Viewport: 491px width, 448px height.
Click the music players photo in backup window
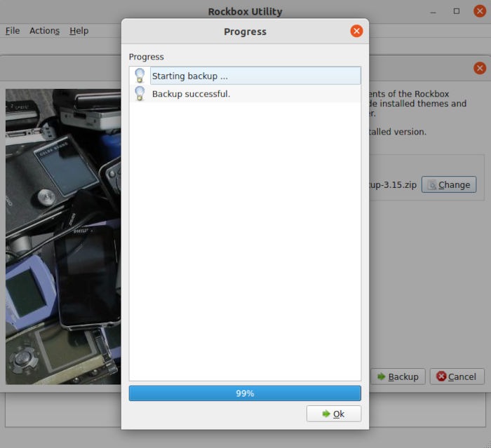tap(63, 237)
